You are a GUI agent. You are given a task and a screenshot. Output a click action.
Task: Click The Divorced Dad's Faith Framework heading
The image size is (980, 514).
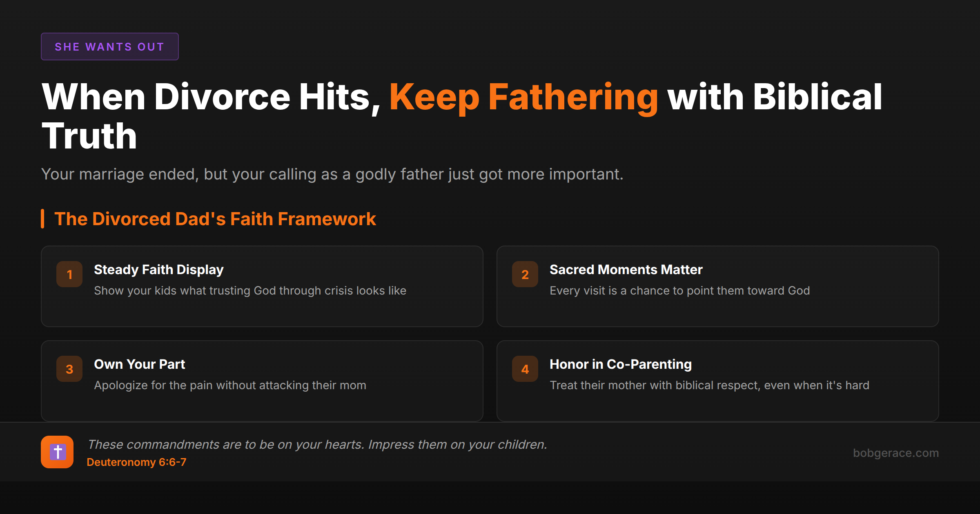point(216,219)
